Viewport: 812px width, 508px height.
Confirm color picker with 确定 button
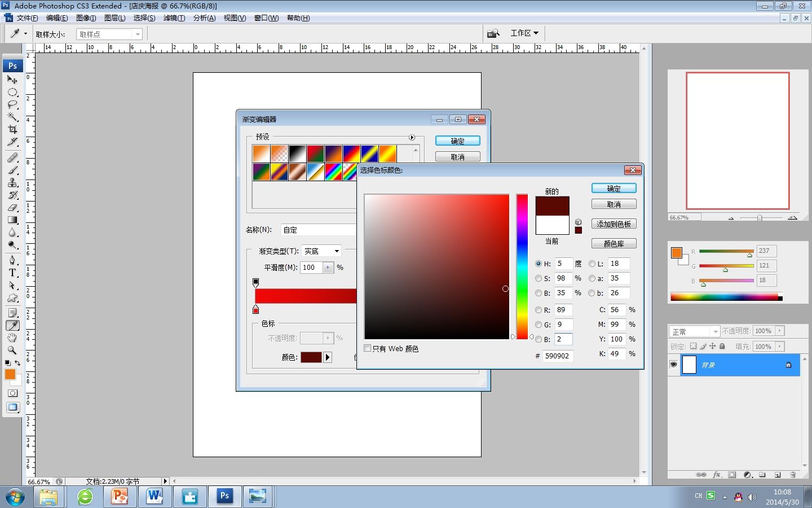614,189
